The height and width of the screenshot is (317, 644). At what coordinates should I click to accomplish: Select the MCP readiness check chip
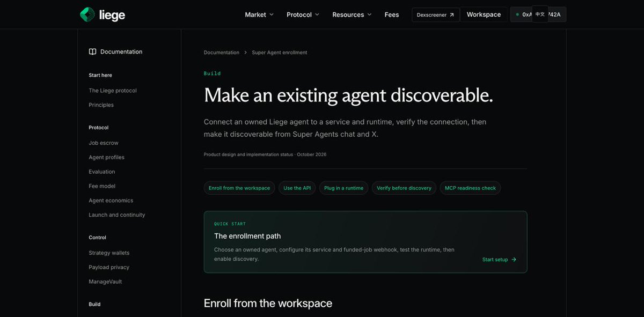(470, 188)
